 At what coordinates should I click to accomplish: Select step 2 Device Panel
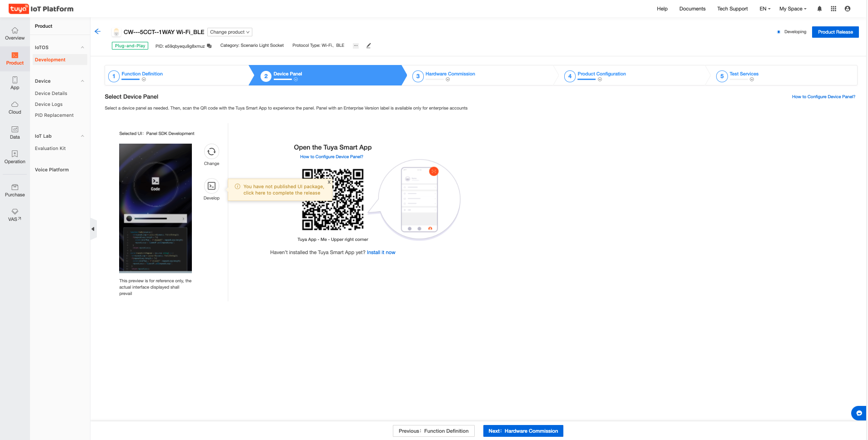click(288, 74)
